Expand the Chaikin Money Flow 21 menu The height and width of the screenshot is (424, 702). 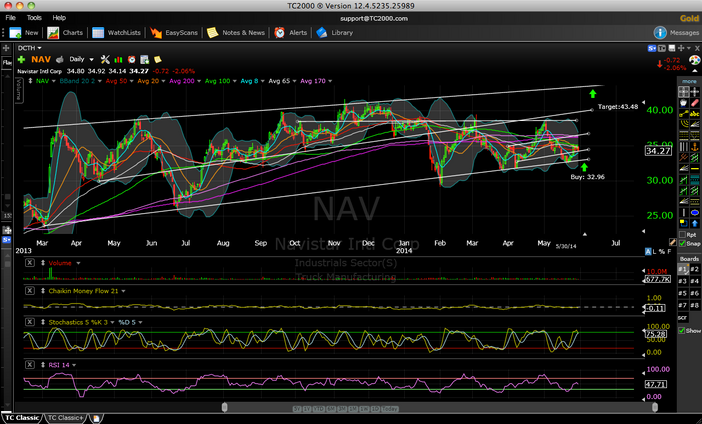click(x=124, y=291)
